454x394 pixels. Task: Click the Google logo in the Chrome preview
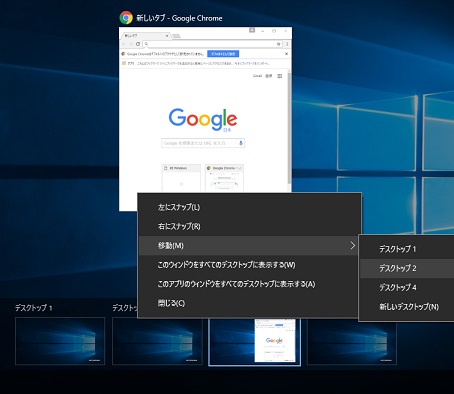(x=203, y=119)
